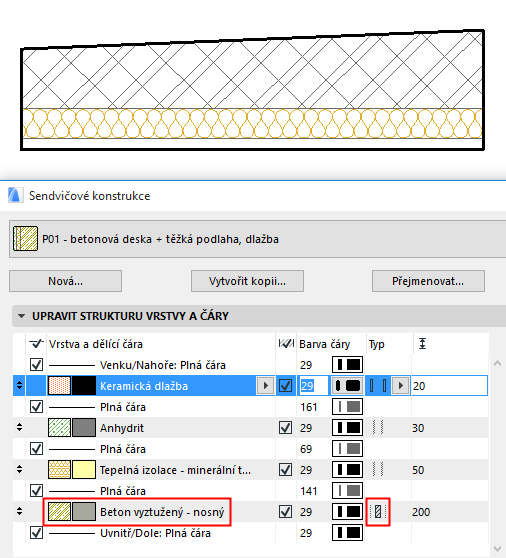Click yellow surface swatch of Tepelná izolace
506x558 pixels.
(84, 470)
